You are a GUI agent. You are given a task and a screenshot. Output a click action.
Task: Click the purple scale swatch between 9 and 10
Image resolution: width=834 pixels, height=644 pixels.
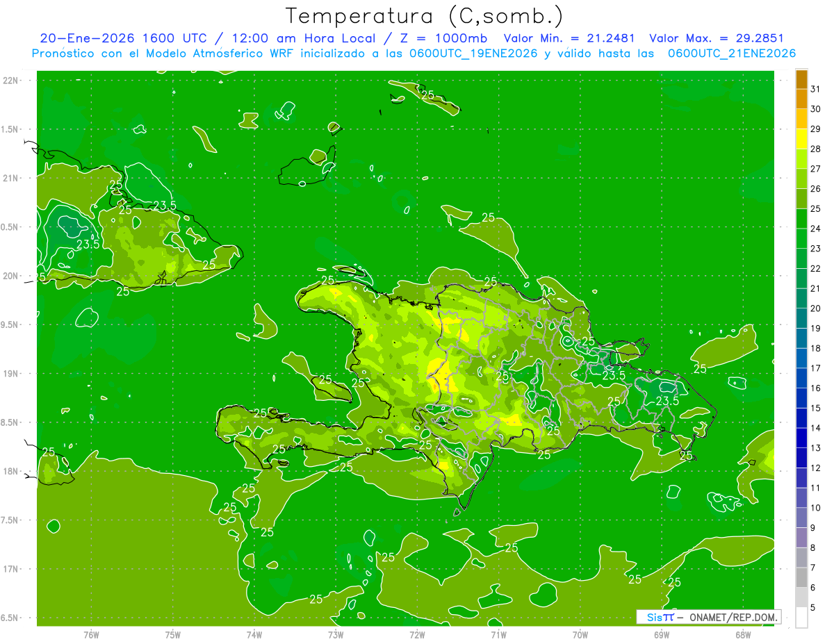click(801, 517)
